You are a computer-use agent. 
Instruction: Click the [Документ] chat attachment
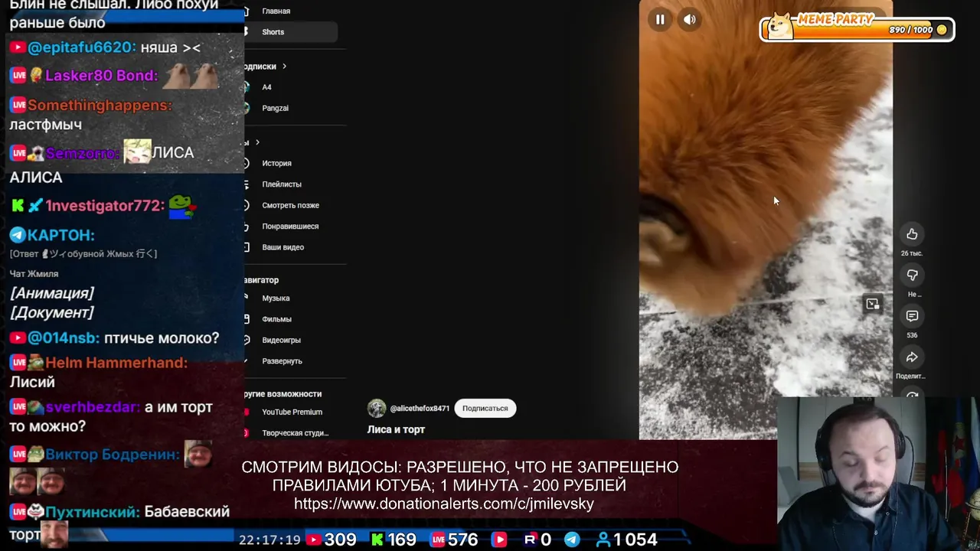(x=52, y=312)
